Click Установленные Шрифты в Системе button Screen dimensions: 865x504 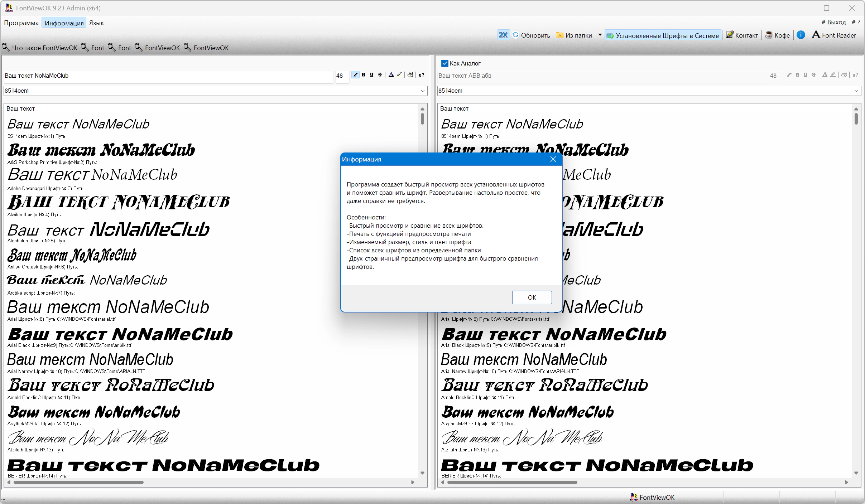(x=663, y=35)
